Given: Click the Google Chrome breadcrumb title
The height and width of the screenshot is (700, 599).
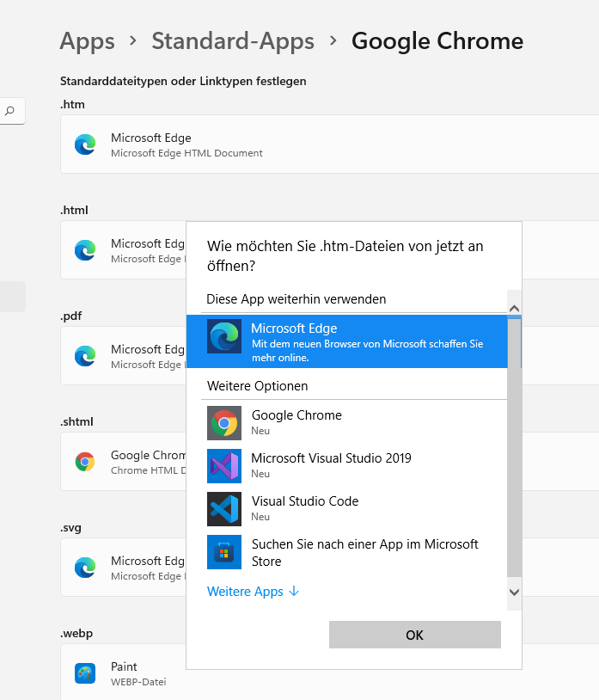Looking at the screenshot, I should click(437, 41).
